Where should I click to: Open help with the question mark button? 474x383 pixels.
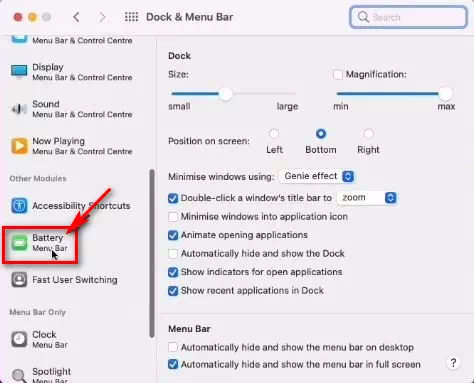coord(453,363)
